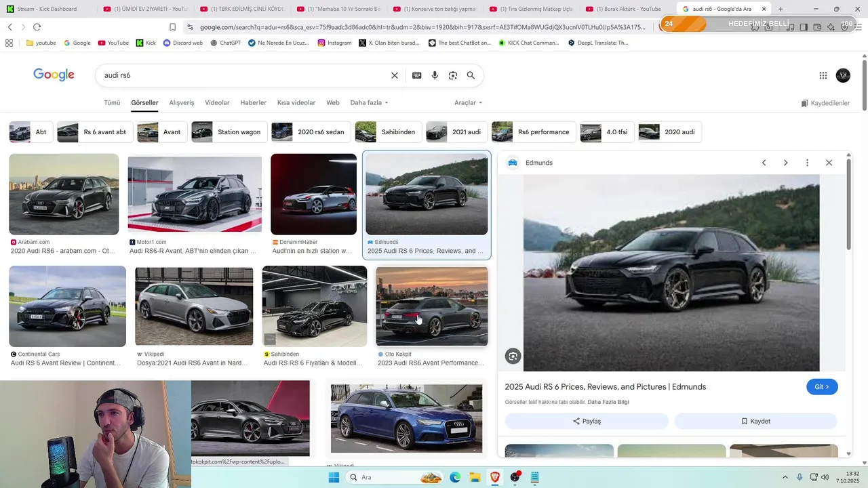The width and height of the screenshot is (868, 488).
Task: Bookmark this page with the bookmark icon
Action: 172,26
